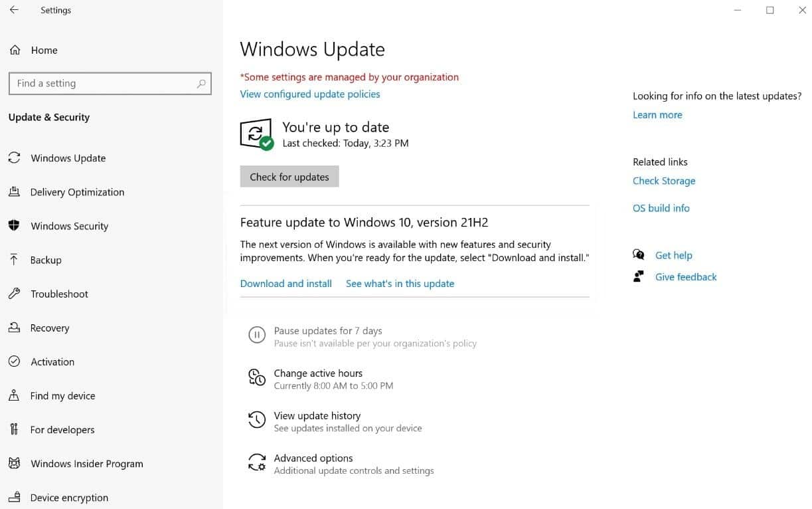This screenshot has width=812, height=509.
Task: Click the Learn more link
Action: 657,115
